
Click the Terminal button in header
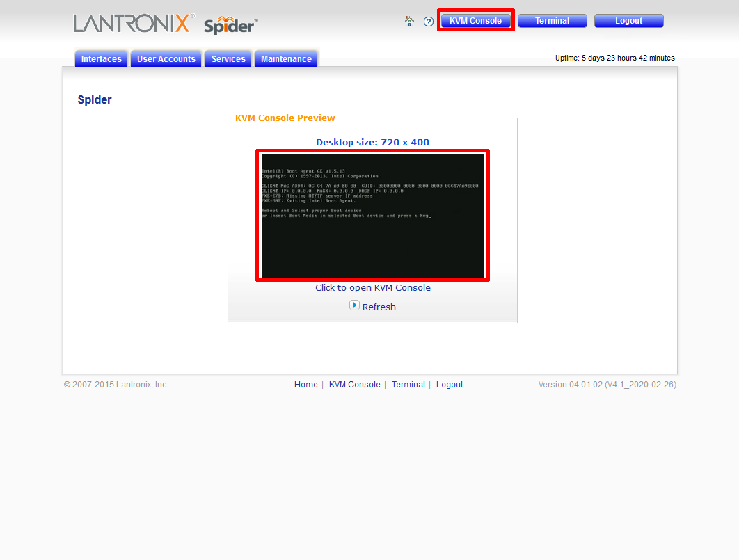coord(552,21)
